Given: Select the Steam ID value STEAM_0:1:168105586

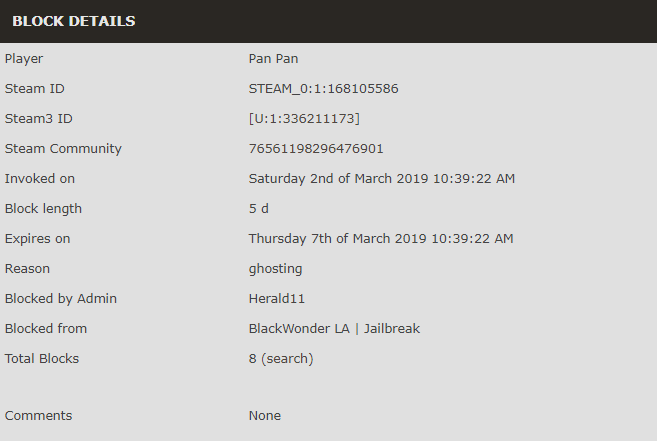Looking at the screenshot, I should pos(323,89).
